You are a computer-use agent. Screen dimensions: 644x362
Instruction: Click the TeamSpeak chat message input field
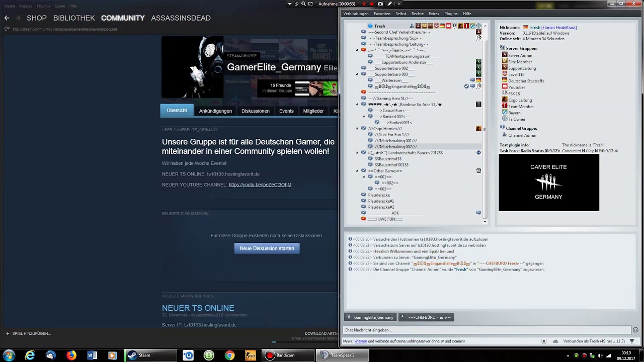tap(487, 330)
